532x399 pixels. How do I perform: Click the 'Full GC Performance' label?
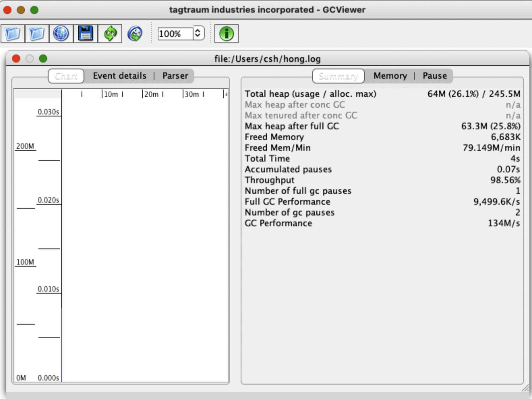(x=288, y=202)
